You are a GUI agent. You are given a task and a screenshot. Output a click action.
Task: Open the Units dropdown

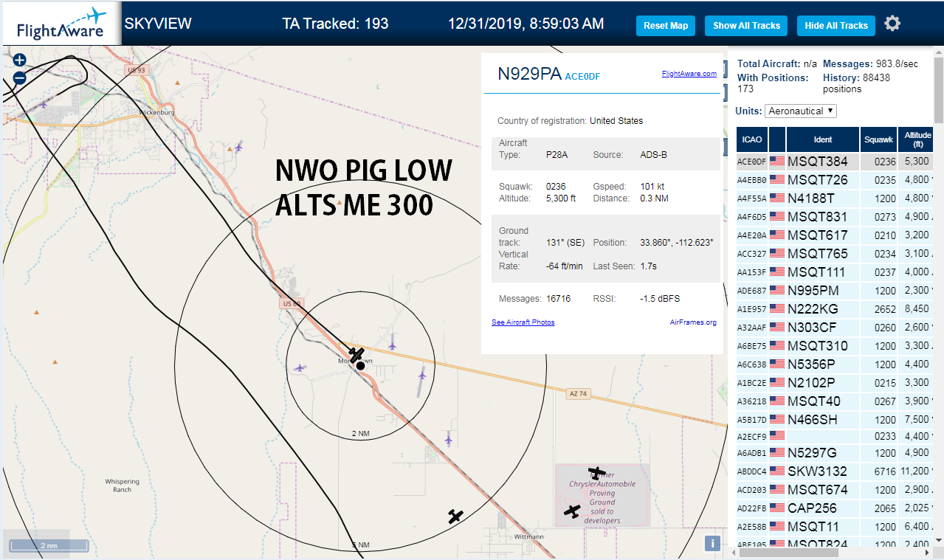(x=801, y=111)
